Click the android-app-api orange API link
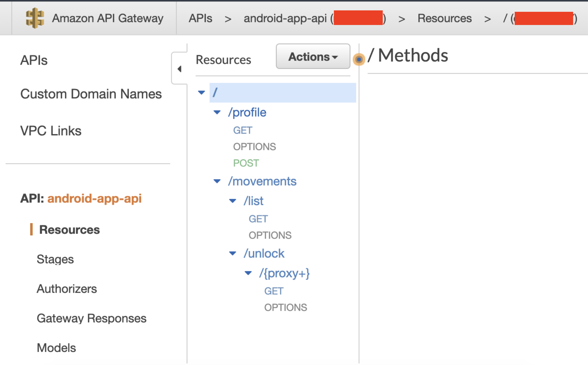588x365 pixels. click(94, 199)
